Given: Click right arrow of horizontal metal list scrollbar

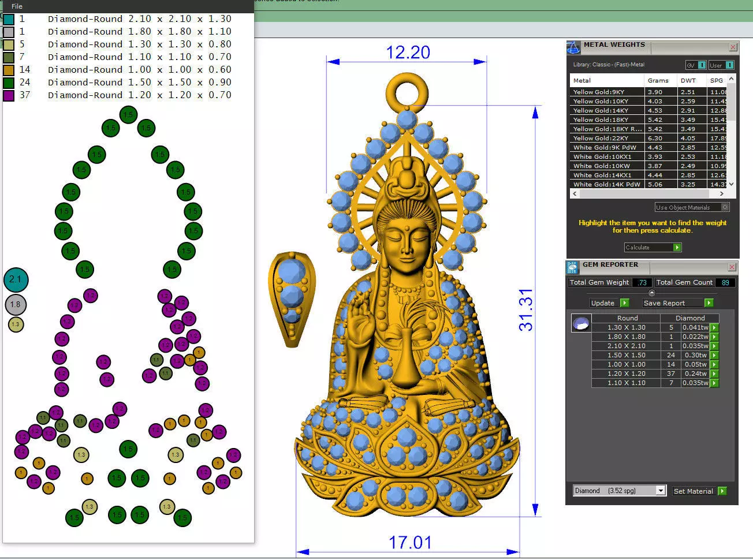Looking at the screenshot, I should [x=722, y=194].
